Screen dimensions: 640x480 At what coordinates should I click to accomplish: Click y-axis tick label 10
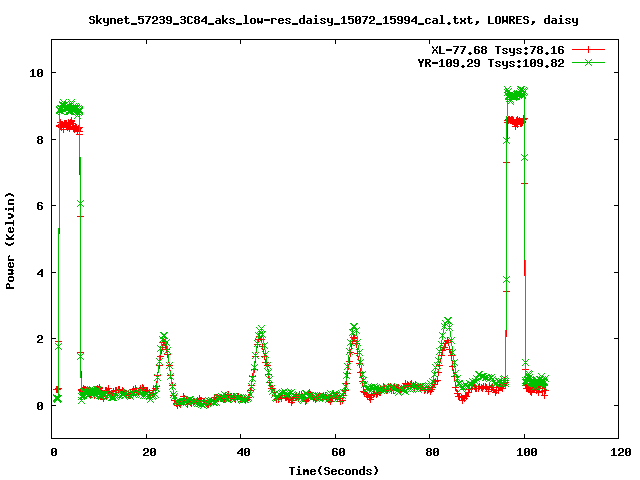[x=36, y=73]
